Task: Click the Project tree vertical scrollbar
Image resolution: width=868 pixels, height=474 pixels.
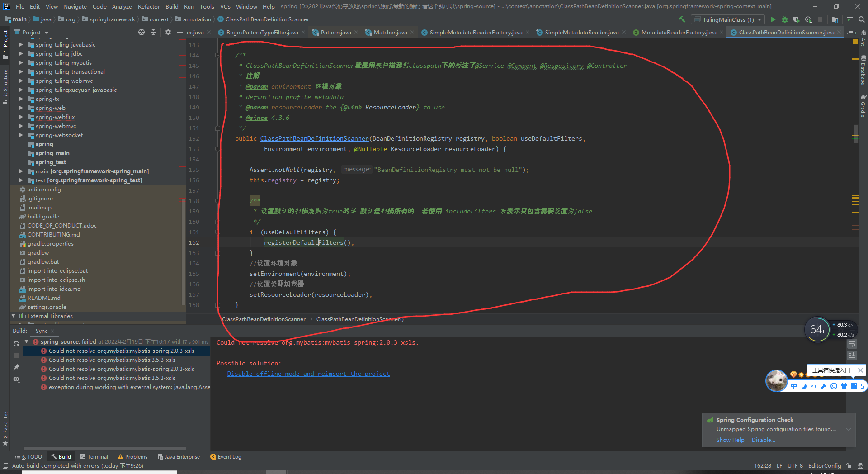Action: click(183, 252)
